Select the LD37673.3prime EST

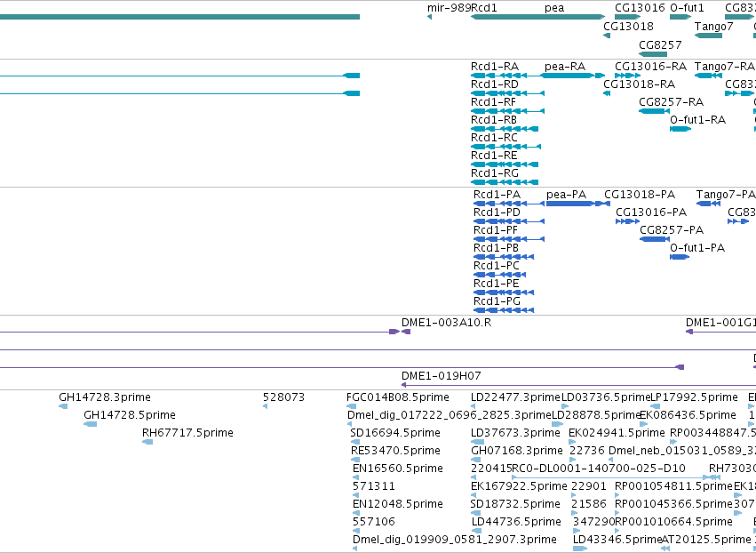pyautogui.click(x=477, y=442)
